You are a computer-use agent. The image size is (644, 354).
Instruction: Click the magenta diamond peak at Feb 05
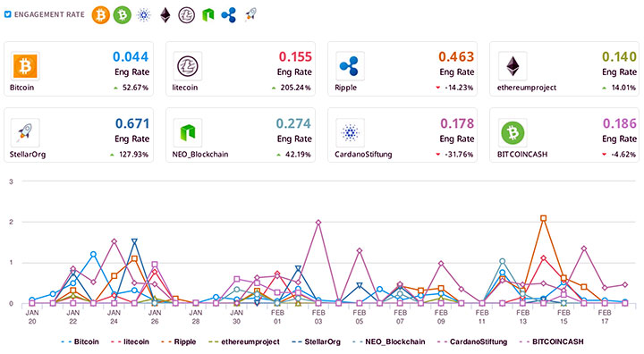coord(360,250)
